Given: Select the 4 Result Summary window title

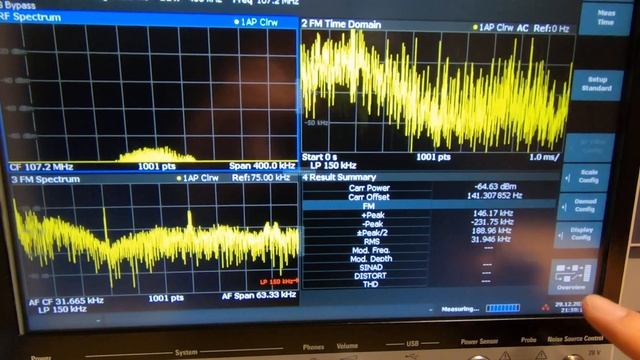Looking at the screenshot, I should 339,177.
